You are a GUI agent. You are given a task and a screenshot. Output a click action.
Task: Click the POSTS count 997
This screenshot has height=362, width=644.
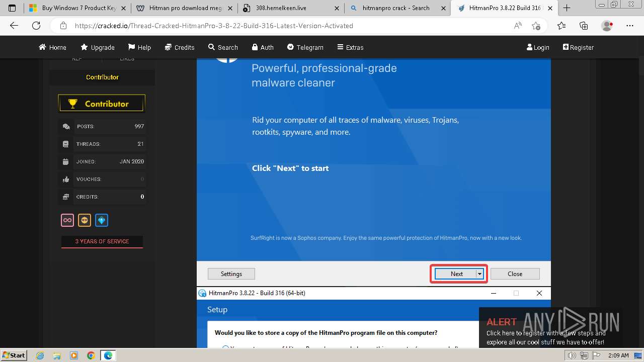pos(139,127)
